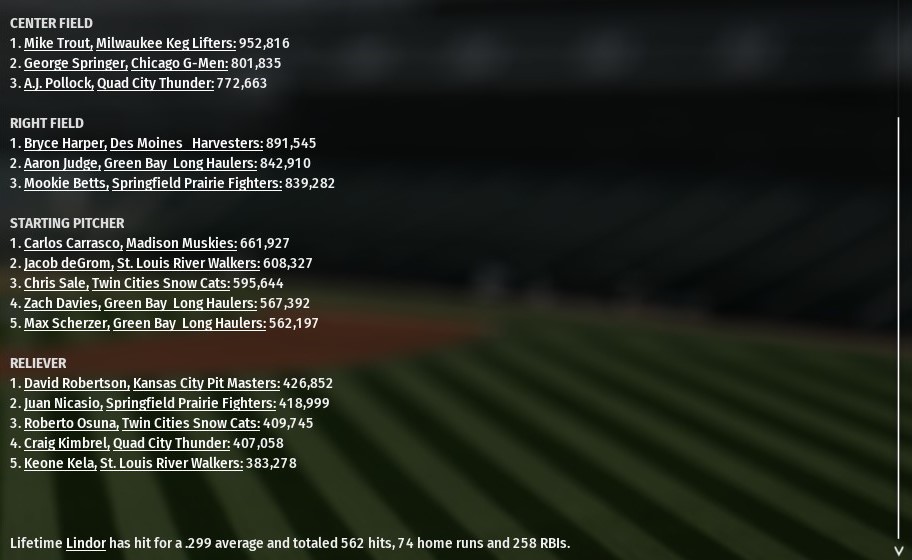The width and height of the screenshot is (912, 560).
Task: Click the Kansas City Pit Masters team link
Action: pyautogui.click(x=206, y=383)
